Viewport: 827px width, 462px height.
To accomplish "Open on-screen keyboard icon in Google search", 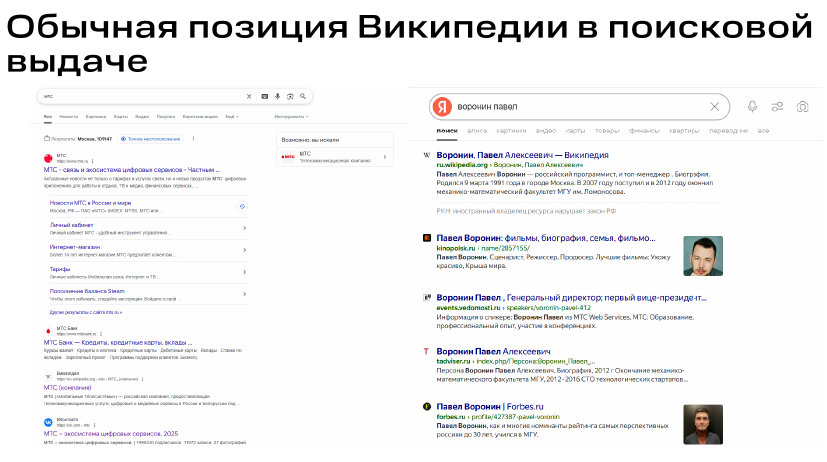I will [x=265, y=97].
